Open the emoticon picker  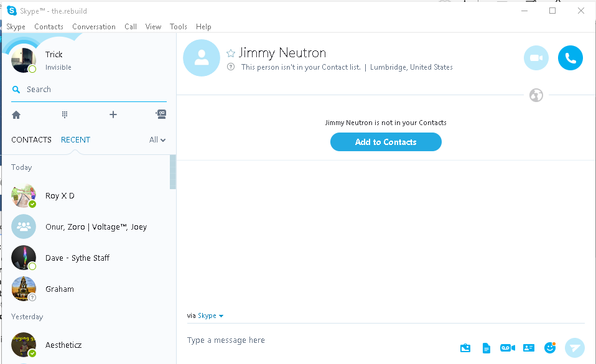click(549, 347)
